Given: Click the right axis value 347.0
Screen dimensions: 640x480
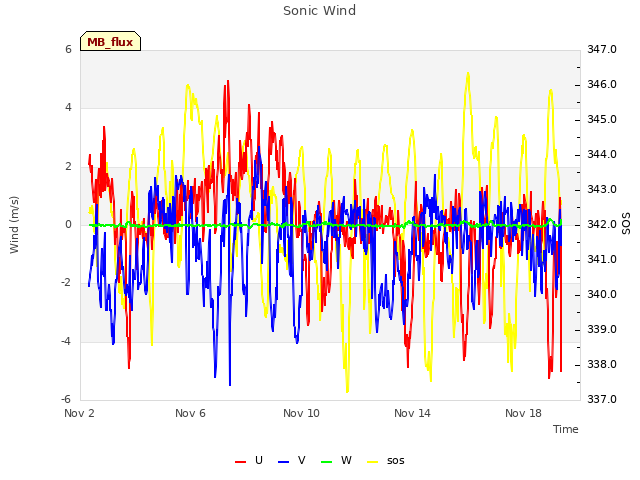Looking at the screenshot, I should 602,49.
